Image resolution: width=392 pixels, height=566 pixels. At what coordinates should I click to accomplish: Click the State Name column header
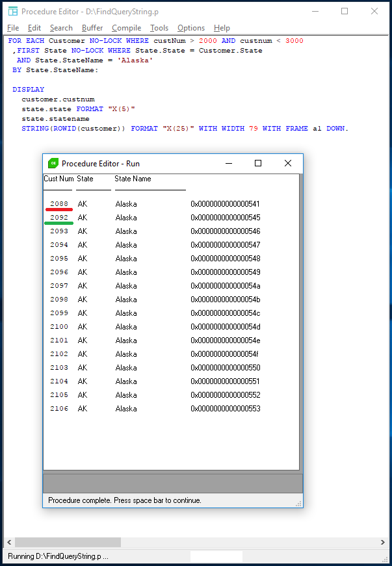pyautogui.click(x=133, y=179)
